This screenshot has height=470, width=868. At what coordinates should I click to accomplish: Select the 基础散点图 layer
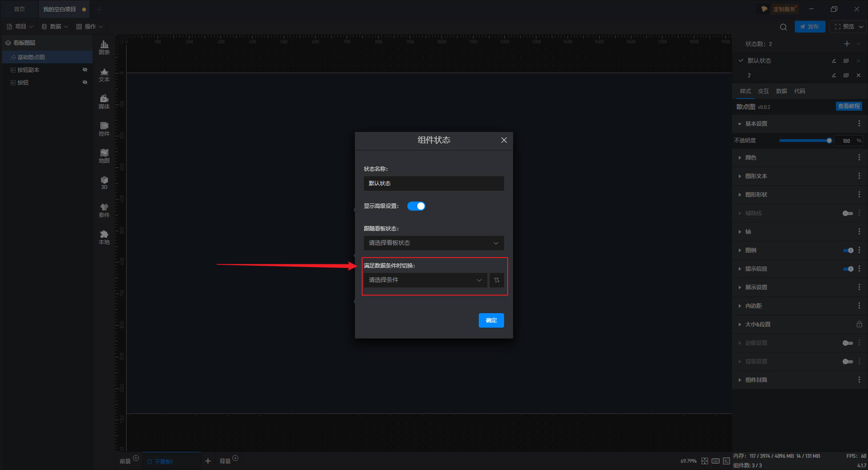[x=47, y=57]
